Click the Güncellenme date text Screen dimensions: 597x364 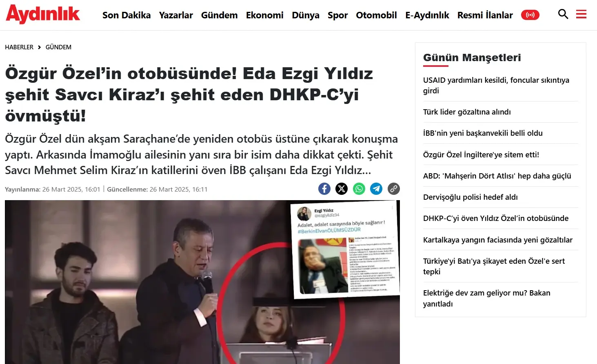tap(157, 189)
